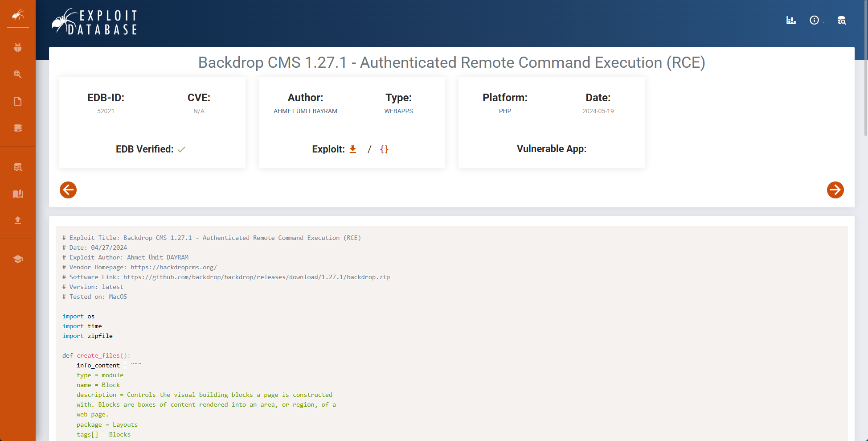The width and height of the screenshot is (868, 441).
Task: Open the Papers document icon in sidebar
Action: point(18,101)
